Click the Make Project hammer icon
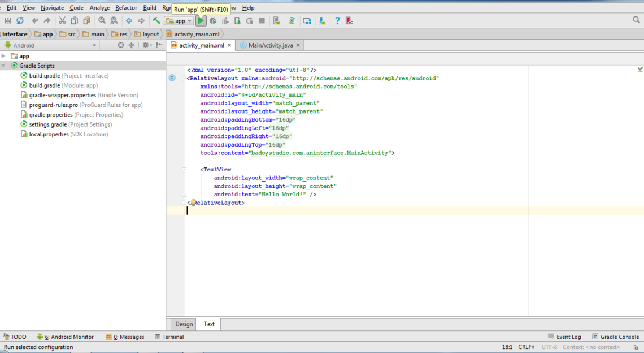This screenshot has width=644, height=353. coord(156,21)
